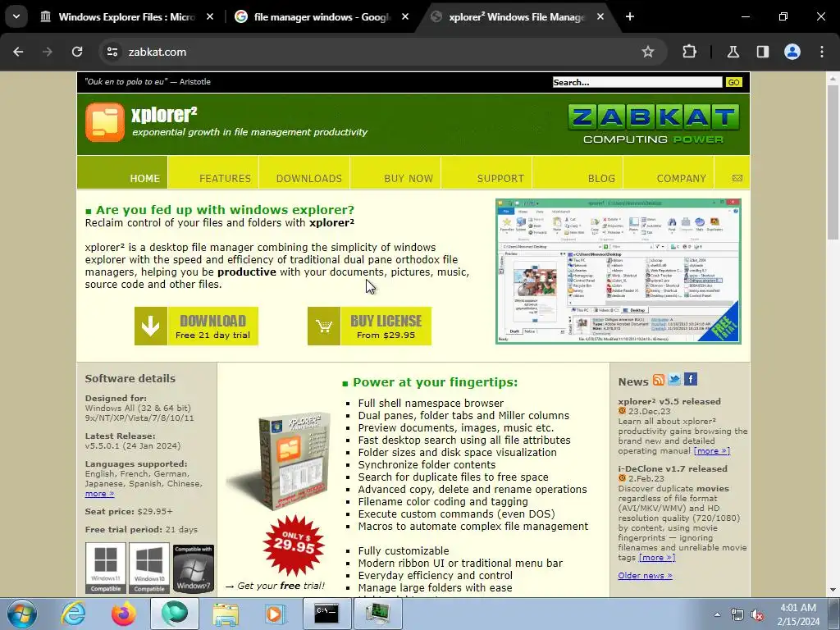This screenshot has width=840, height=630.
Task: Open the Facebook icon beside News
Action: click(x=691, y=379)
